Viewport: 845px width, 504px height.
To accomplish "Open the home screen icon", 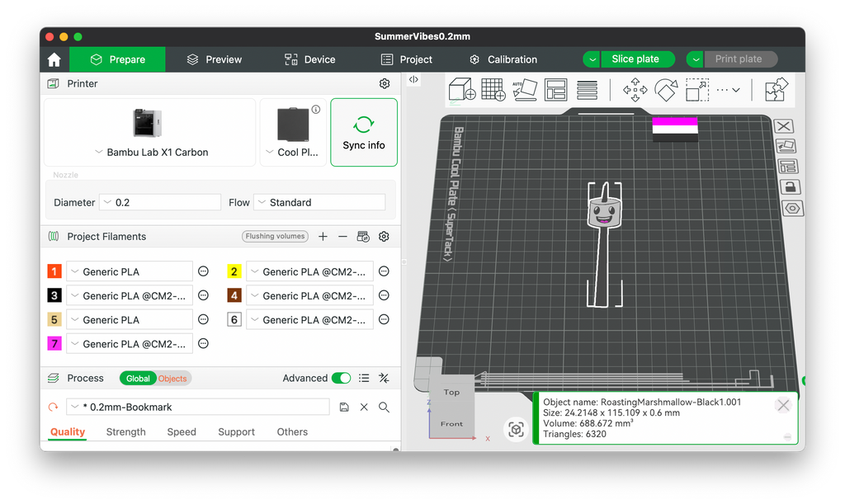I will click(54, 59).
